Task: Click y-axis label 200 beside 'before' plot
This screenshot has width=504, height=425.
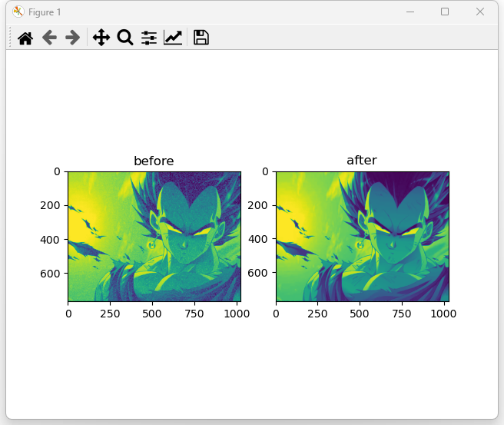Action: 50,205
